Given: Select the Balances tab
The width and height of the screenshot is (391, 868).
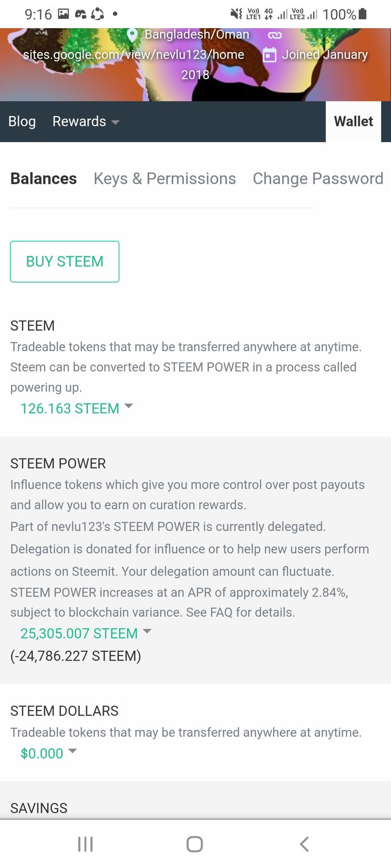Looking at the screenshot, I should pyautogui.click(x=43, y=179).
